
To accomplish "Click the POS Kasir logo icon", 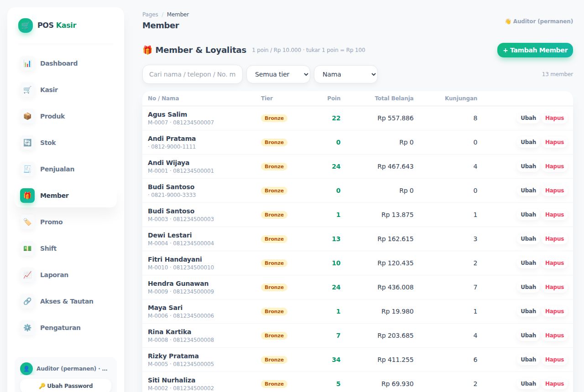I will tap(26, 26).
